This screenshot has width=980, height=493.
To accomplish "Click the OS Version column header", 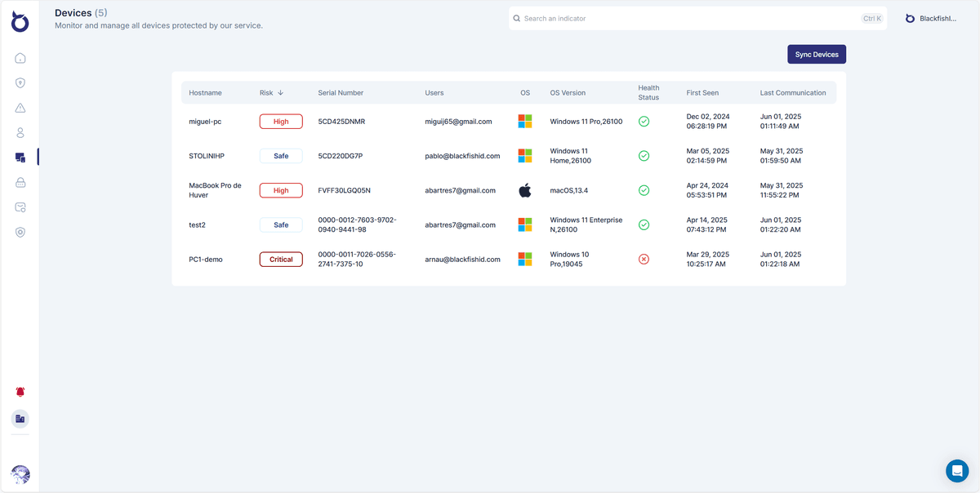I will tap(568, 93).
